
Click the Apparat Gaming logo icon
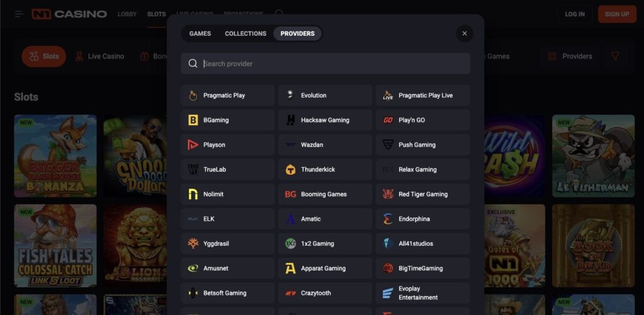click(x=291, y=268)
